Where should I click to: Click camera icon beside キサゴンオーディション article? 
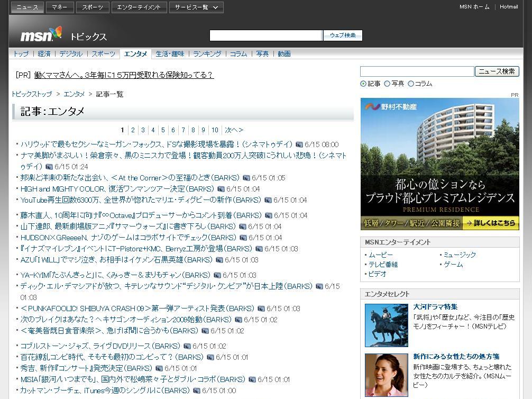239,320
